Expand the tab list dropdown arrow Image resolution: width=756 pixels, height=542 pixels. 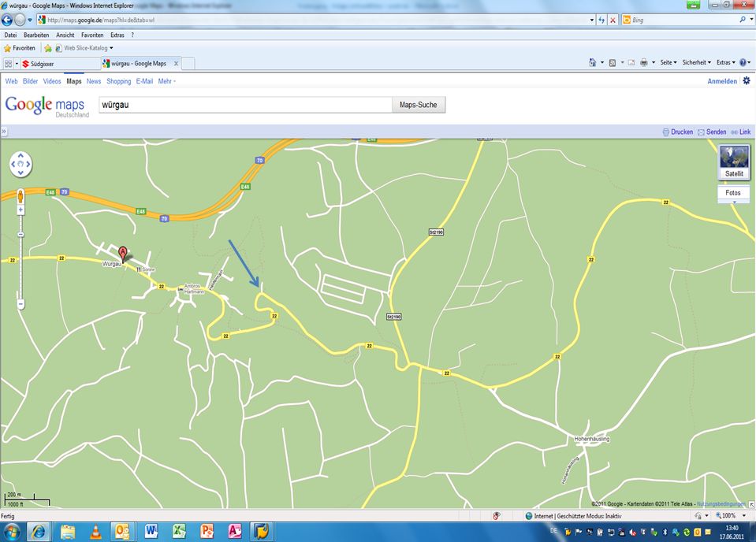(17, 64)
